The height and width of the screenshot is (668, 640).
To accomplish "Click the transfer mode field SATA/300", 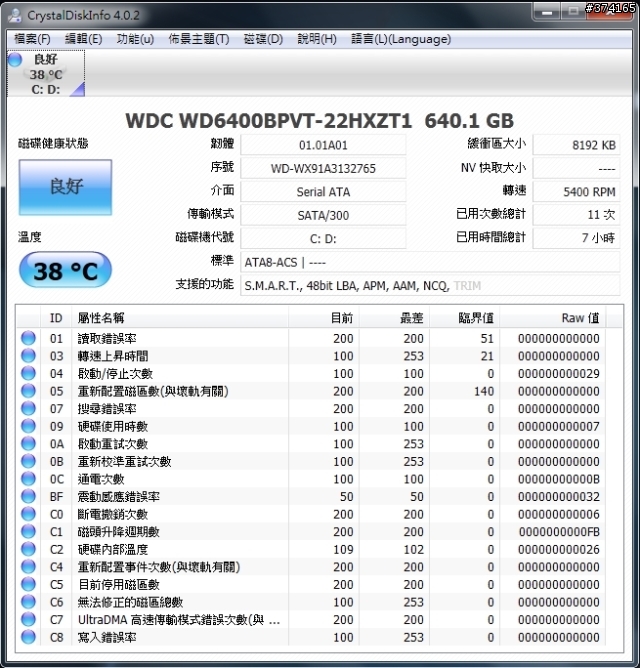I will coord(323,216).
